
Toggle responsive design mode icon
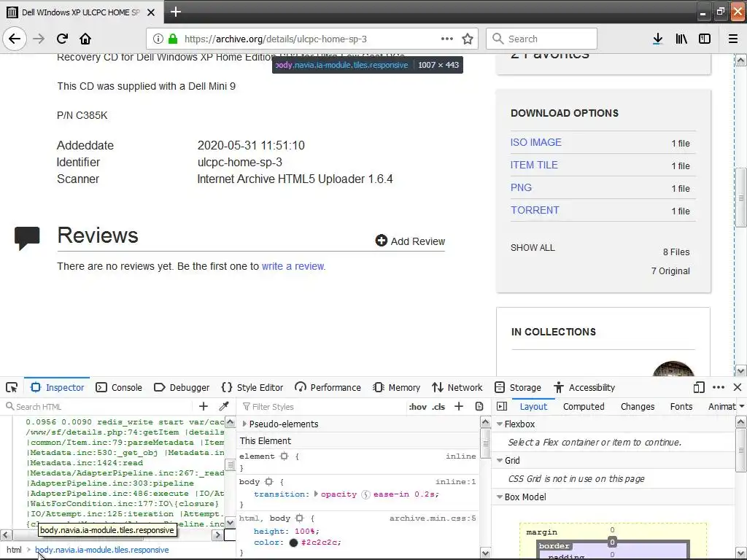(699, 387)
